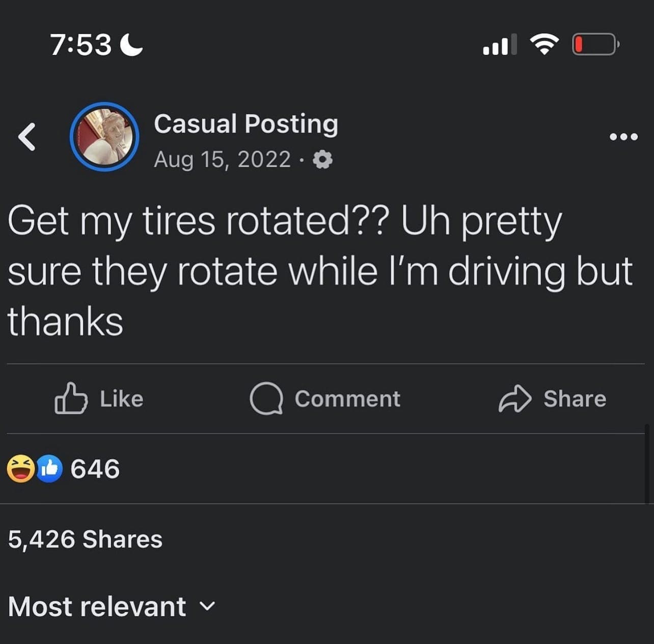
Task: View the 646 reactions count
Action: click(95, 469)
